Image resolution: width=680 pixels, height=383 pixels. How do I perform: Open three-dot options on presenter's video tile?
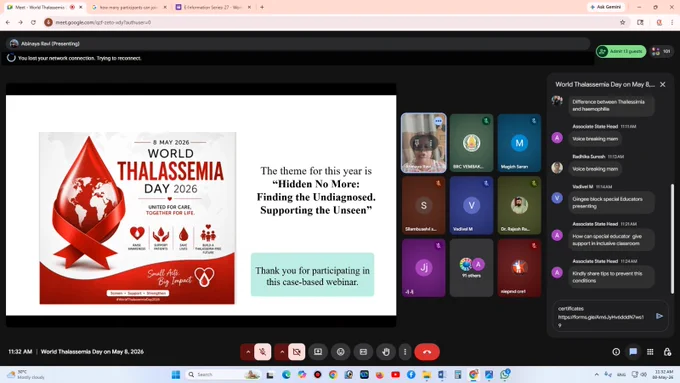point(438,121)
